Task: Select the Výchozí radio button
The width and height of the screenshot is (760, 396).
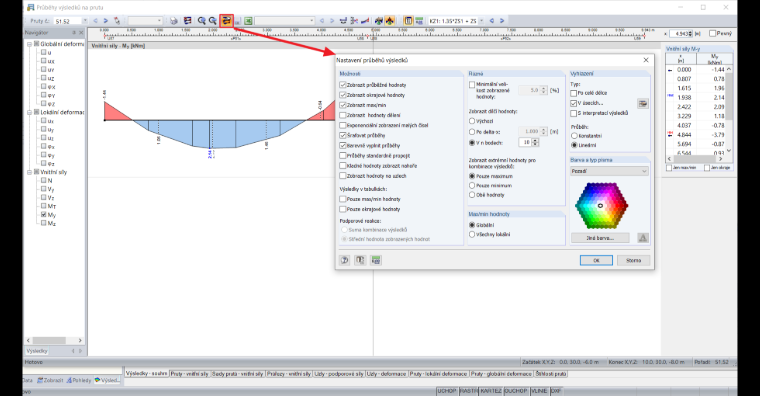Action: [x=472, y=121]
